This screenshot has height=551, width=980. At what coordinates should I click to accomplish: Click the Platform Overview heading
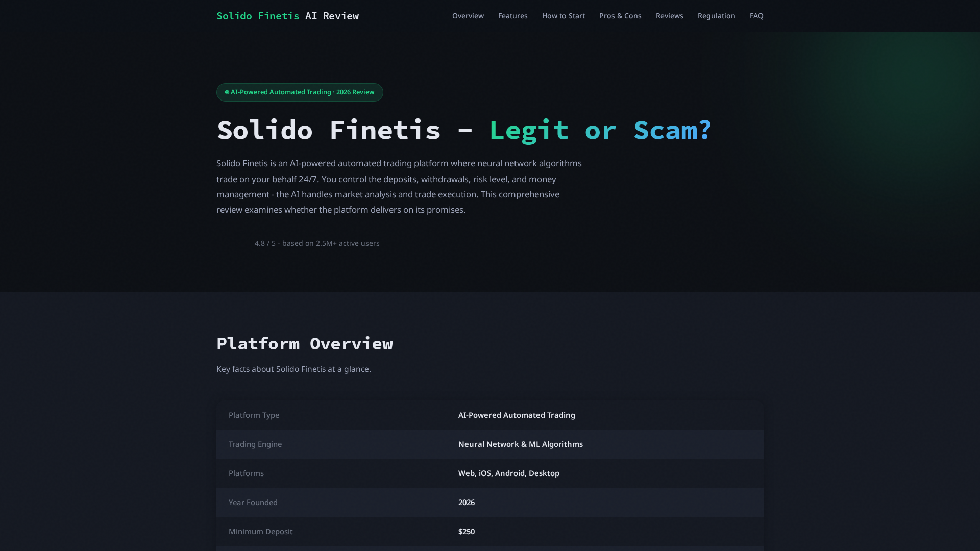[x=305, y=343]
